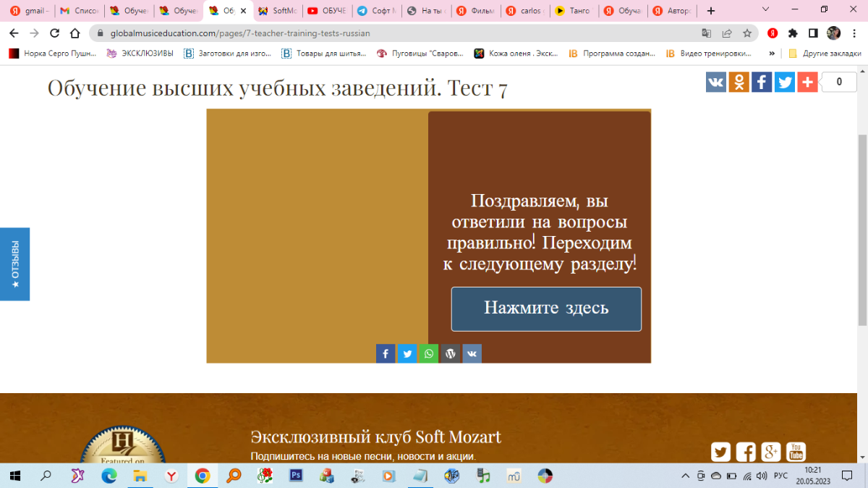The height and width of the screenshot is (488, 868).
Task: Open bookmark Программа создан...
Action: 612,54
